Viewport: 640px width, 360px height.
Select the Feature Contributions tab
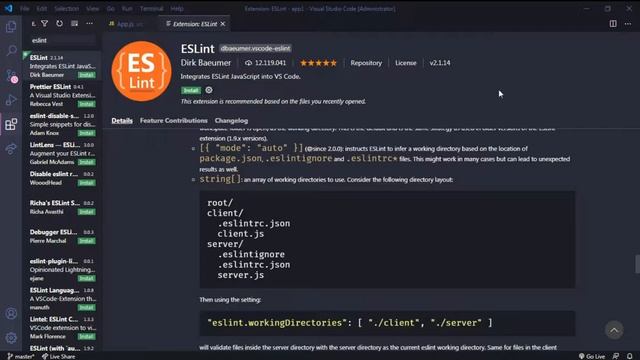(173, 120)
